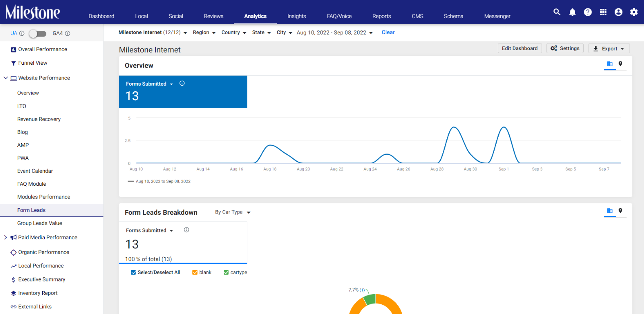The height and width of the screenshot is (314, 644).
Task: Click the Edit Dashboard button
Action: (x=520, y=48)
